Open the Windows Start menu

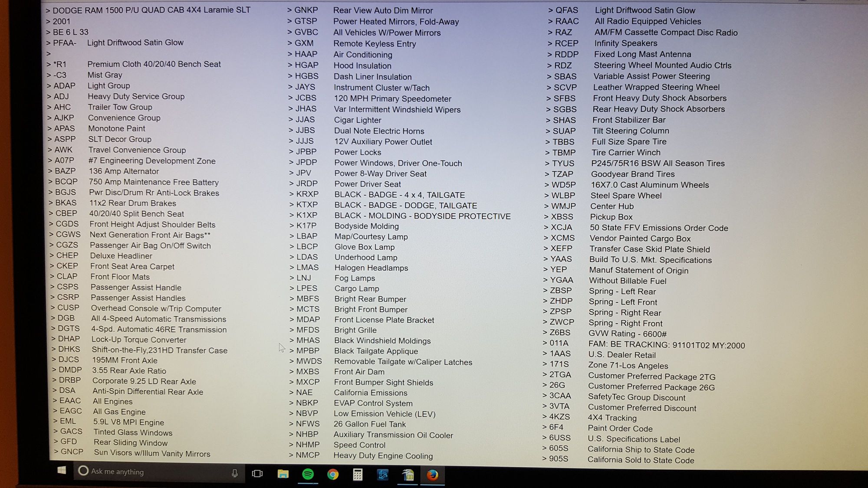coord(62,471)
